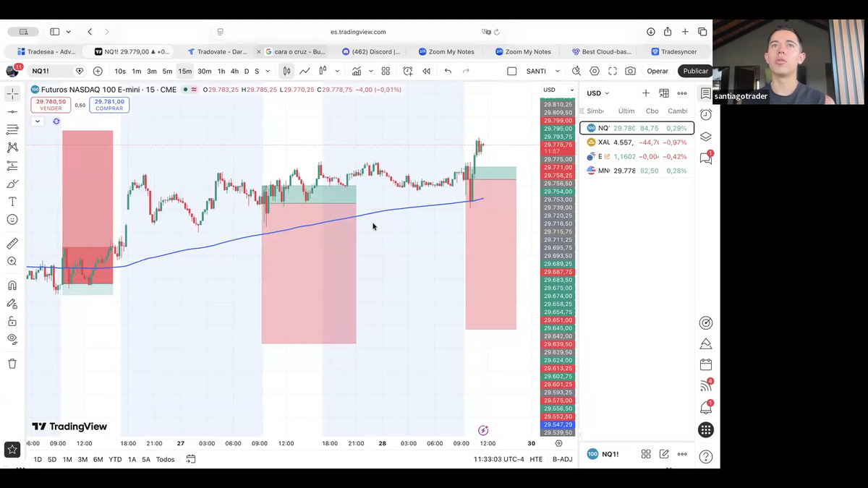The image size is (868, 488).
Task: Expand the timeframe interval dropdown
Action: coord(268,71)
